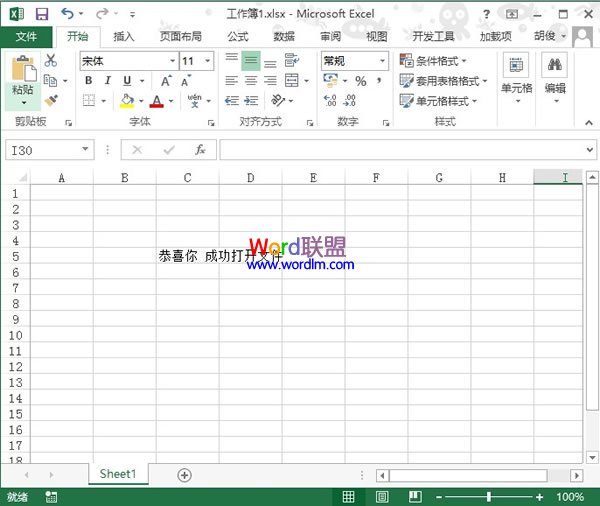Select the Sheet1 worksheet tab
This screenshot has height=506, width=600.
[x=118, y=474]
